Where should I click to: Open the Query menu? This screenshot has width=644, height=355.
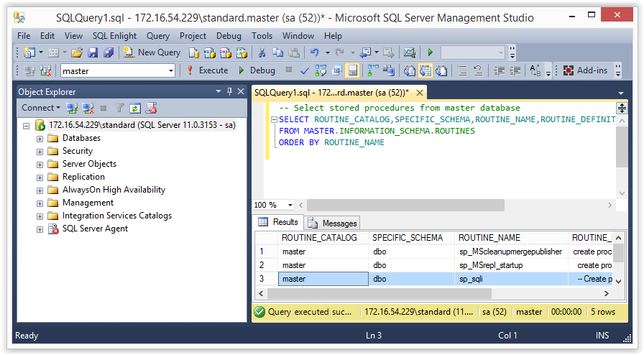tap(158, 36)
